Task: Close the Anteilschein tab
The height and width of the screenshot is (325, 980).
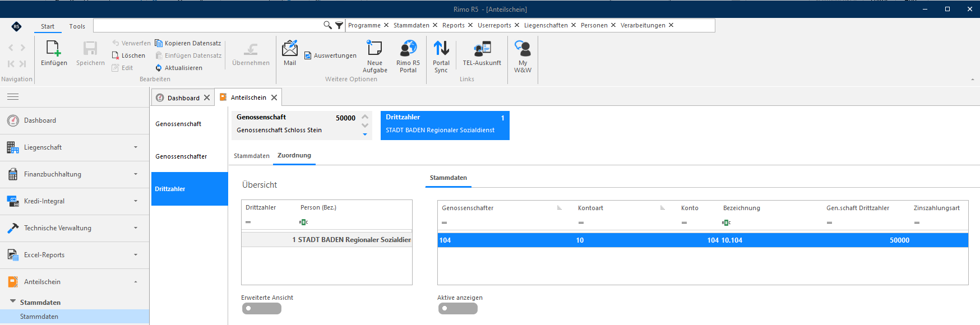Action: 274,97
